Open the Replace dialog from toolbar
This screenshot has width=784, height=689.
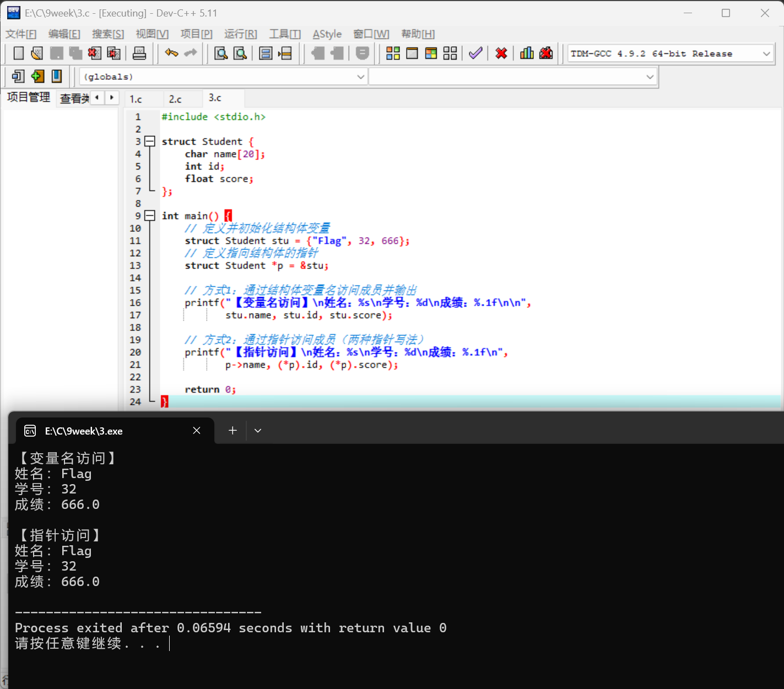[240, 53]
